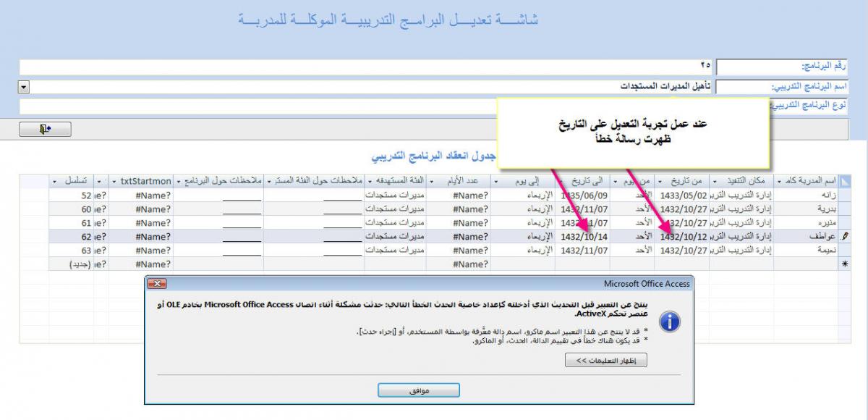
Task: Click the asterisk new-record row selector
Action: [x=843, y=264]
